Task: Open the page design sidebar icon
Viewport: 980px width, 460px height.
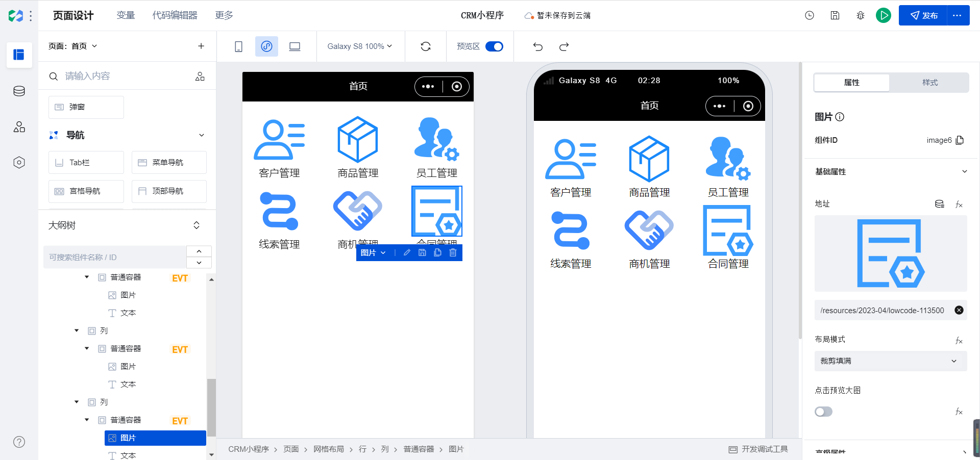Action: pyautogui.click(x=19, y=55)
